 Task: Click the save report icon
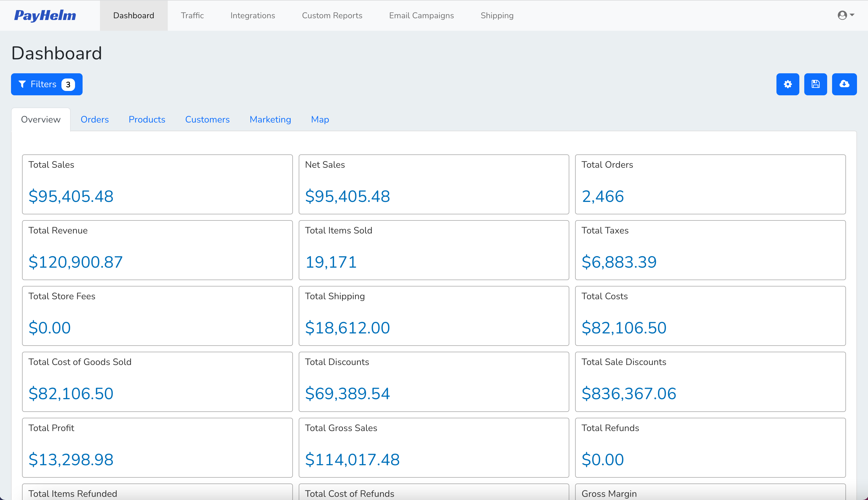[816, 84]
